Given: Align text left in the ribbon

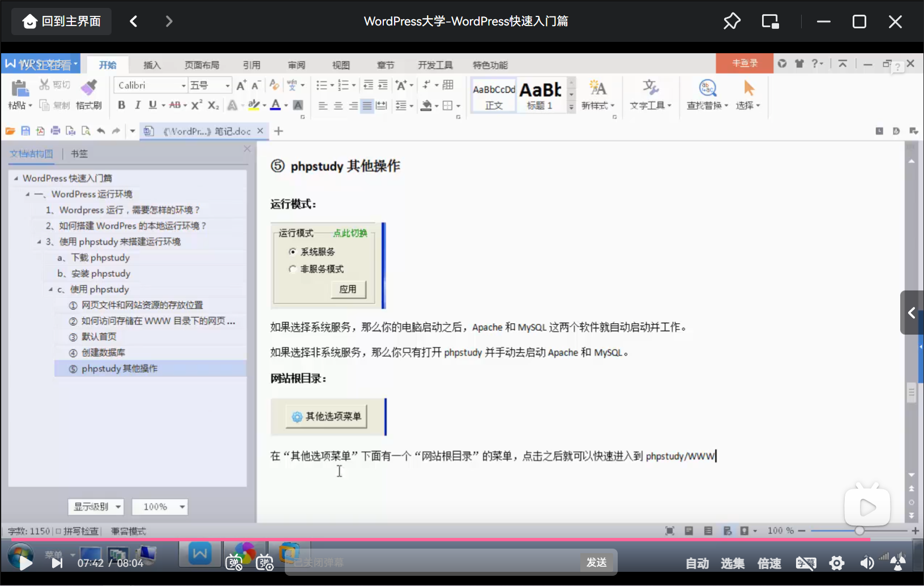Looking at the screenshot, I should [x=323, y=105].
